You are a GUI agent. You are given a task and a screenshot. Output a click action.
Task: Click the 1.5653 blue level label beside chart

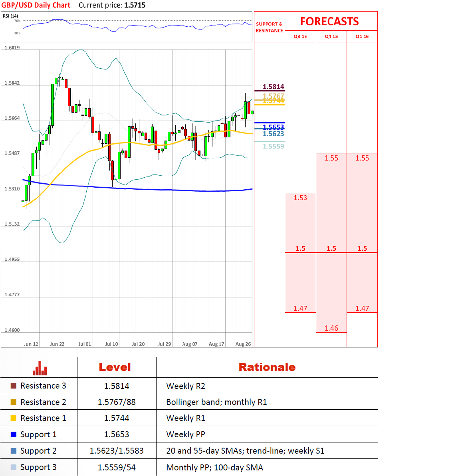point(273,127)
